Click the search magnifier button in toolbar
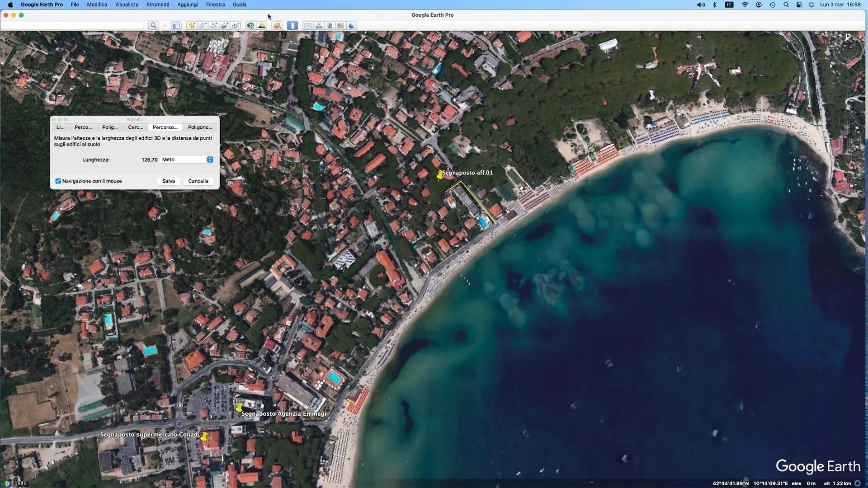 (x=153, y=26)
